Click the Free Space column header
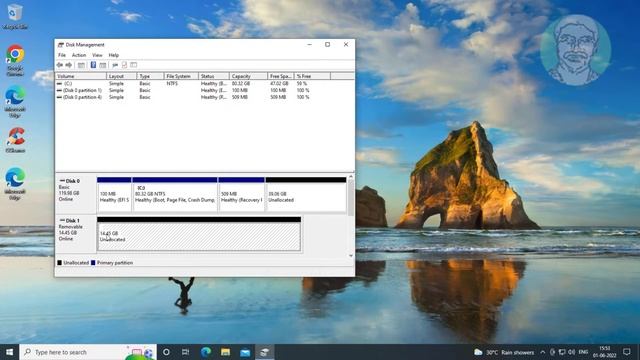Image resolution: width=640 pixels, height=360 pixels. (281, 76)
